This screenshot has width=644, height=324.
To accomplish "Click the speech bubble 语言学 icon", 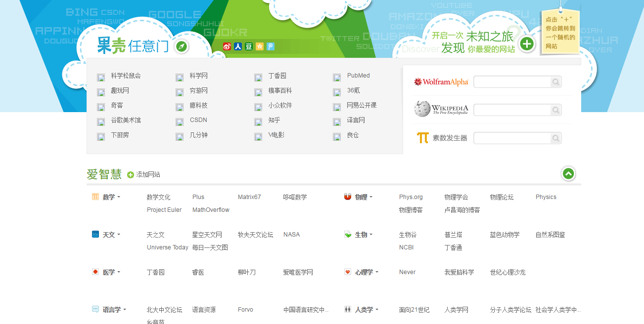I will pyautogui.click(x=95, y=309).
